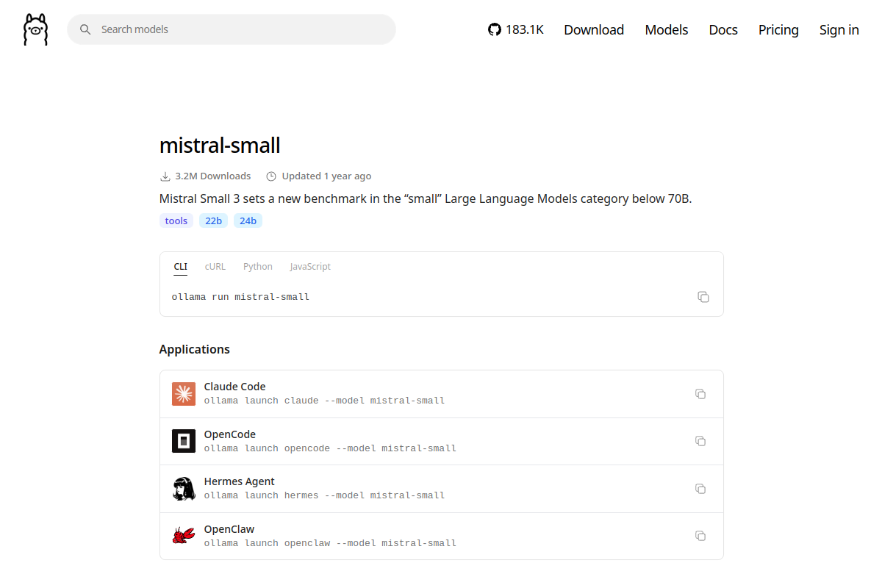Select the 22b tag
This screenshot has height=588, width=882.
pos(214,220)
